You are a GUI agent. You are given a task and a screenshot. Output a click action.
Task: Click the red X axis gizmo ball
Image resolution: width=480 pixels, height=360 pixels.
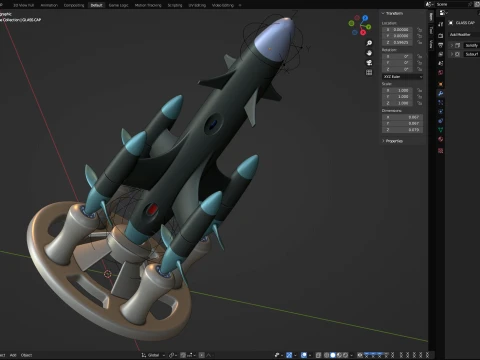(x=363, y=32)
